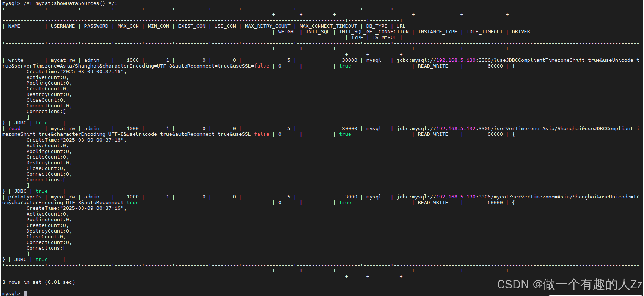The width and height of the screenshot is (644, 296).
Task: Click the 192.168.5.130 IP in write row
Action: click(456, 60)
